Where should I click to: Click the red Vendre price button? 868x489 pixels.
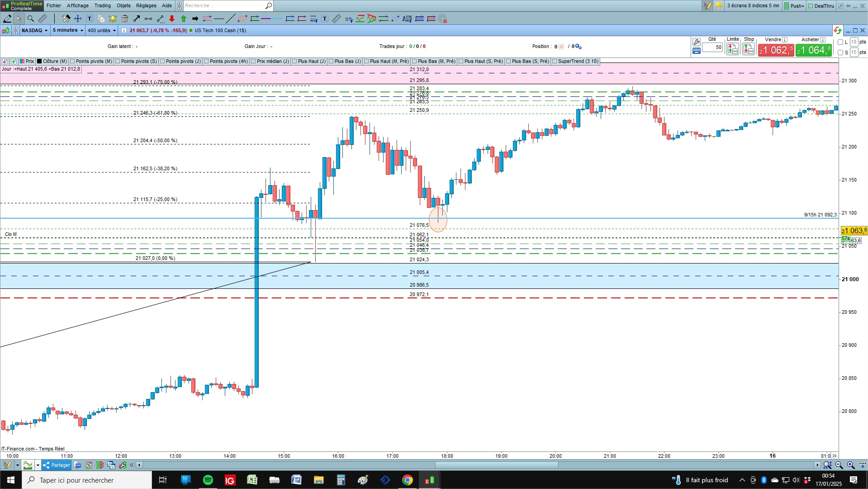776,50
